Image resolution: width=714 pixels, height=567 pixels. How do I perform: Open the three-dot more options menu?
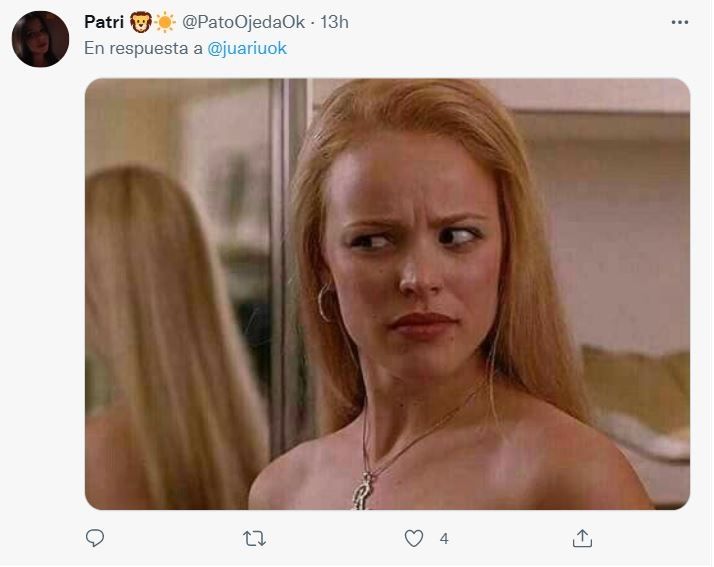[x=680, y=22]
